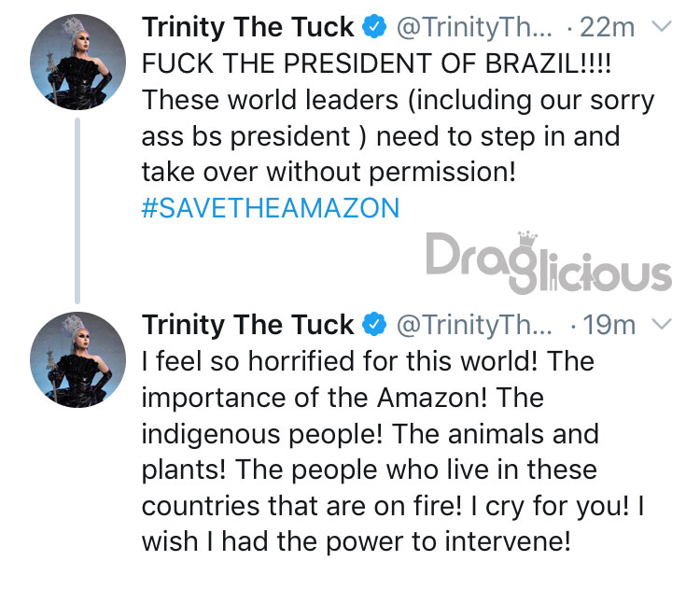The width and height of the screenshot is (700, 589).
Task: Click the verified badge on the first tweet
Action: click(373, 27)
